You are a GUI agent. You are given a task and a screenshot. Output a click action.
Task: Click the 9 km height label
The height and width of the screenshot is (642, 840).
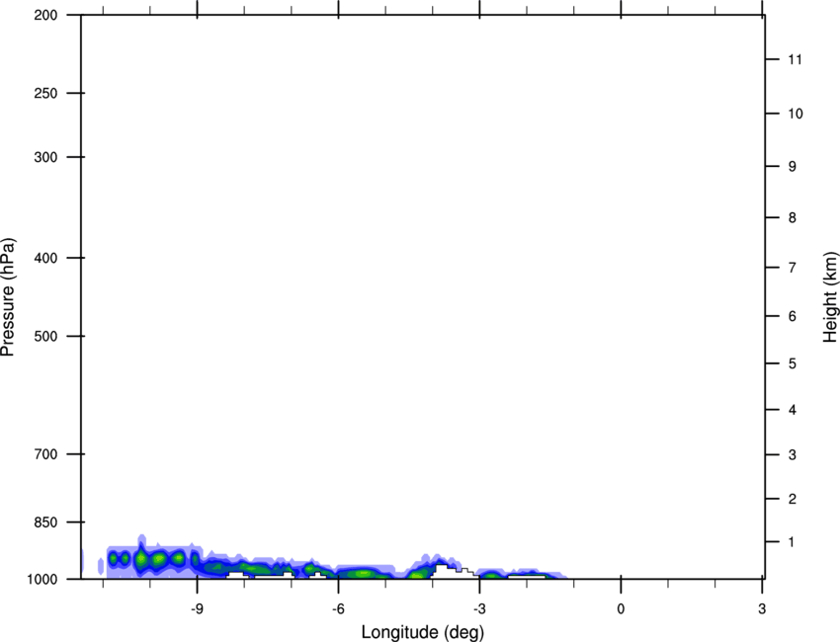click(793, 167)
